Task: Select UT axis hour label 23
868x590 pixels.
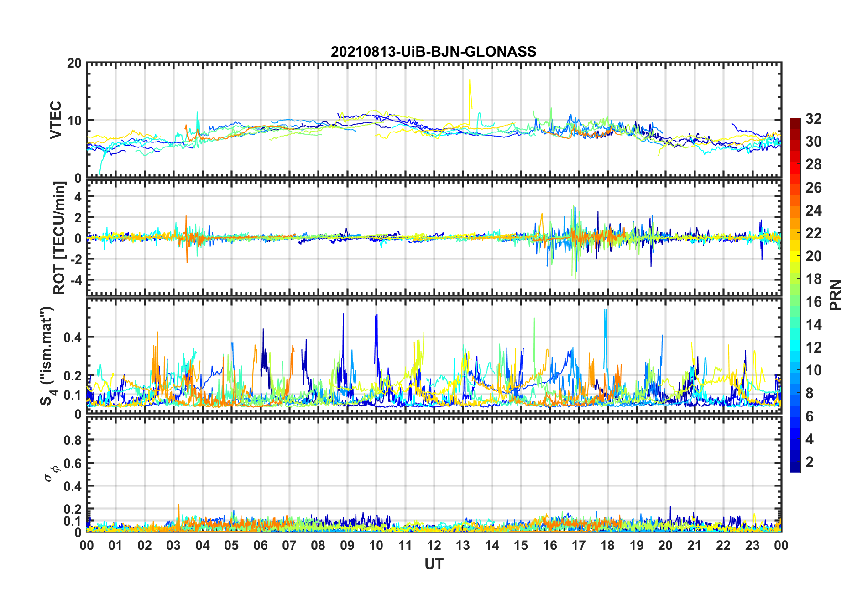Action: click(x=752, y=545)
